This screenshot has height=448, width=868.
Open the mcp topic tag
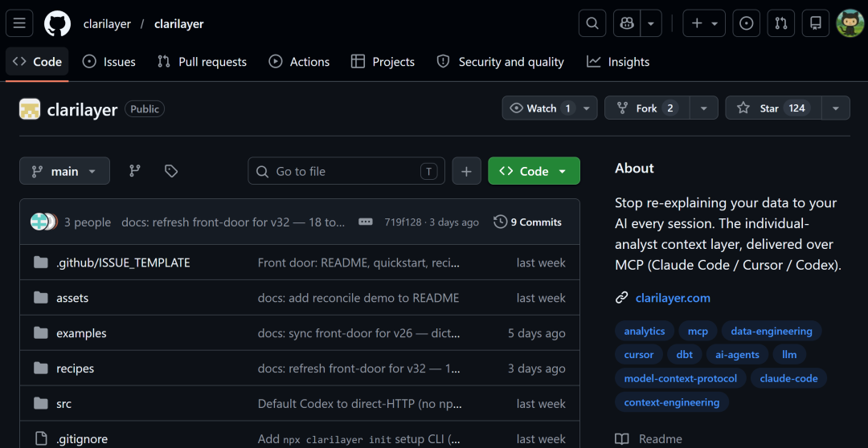tap(698, 332)
